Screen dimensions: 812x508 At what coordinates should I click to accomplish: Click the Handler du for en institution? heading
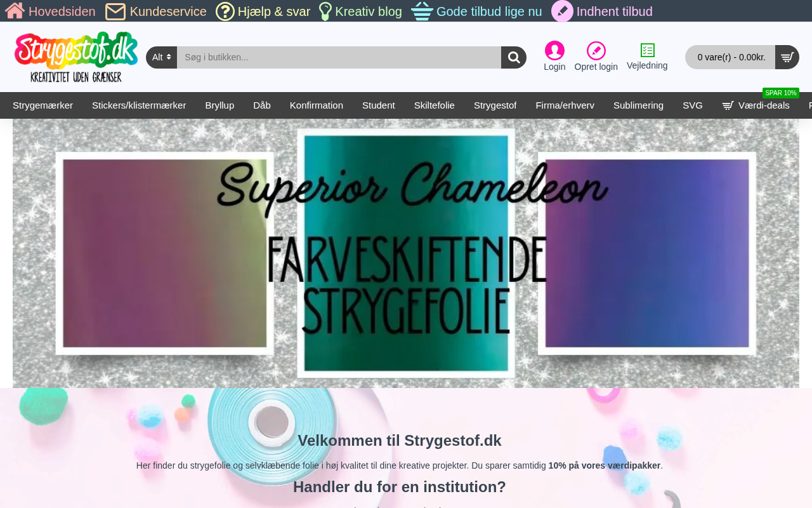point(400,487)
